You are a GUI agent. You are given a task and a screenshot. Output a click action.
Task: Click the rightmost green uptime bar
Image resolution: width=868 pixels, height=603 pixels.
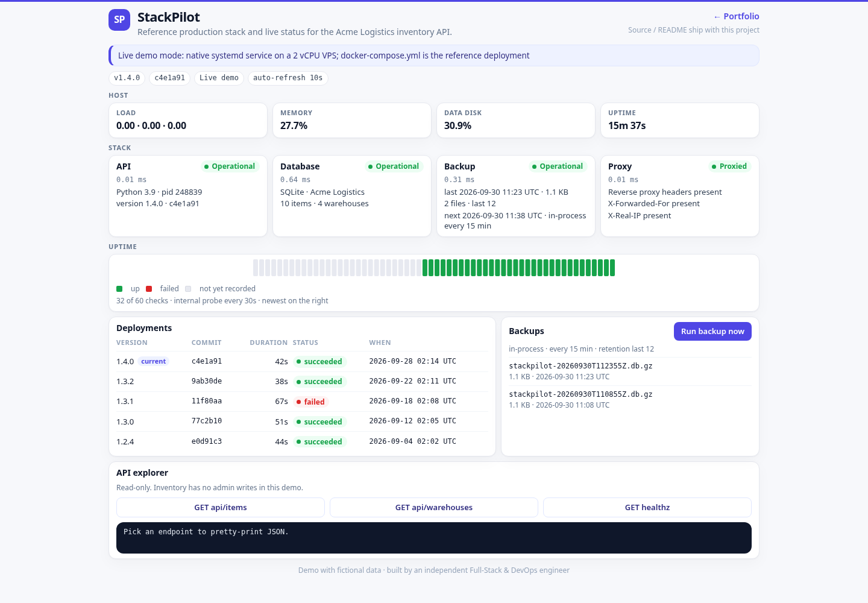(612, 268)
